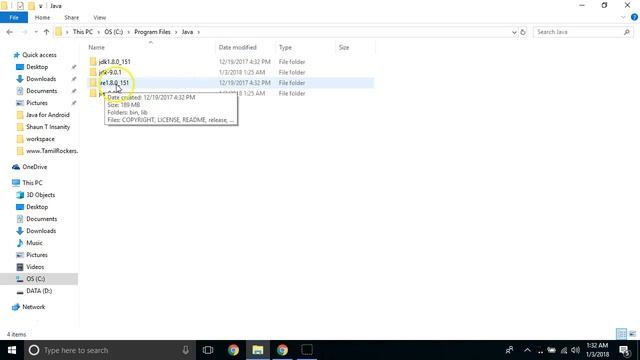This screenshot has width=640, height=360.
Task: Open pinned Documents under Quick access
Action: coord(42,91)
